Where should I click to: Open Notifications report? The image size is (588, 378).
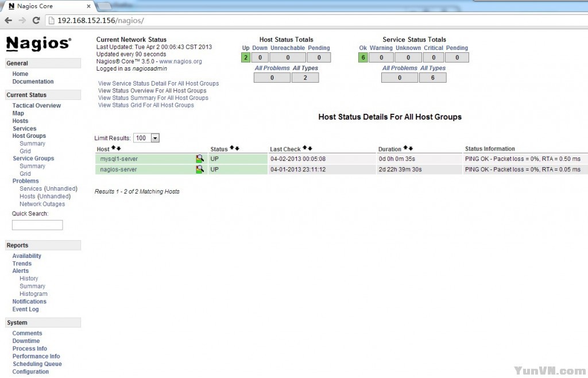coord(29,302)
